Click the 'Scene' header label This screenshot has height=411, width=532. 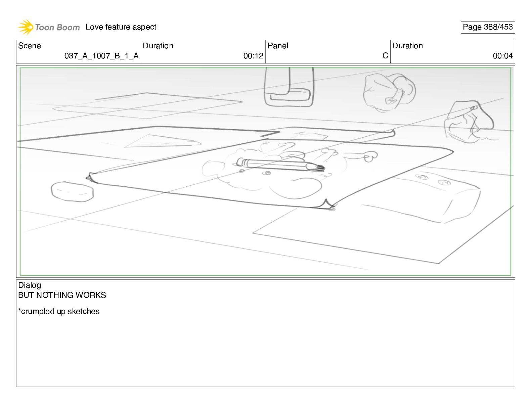(30, 46)
